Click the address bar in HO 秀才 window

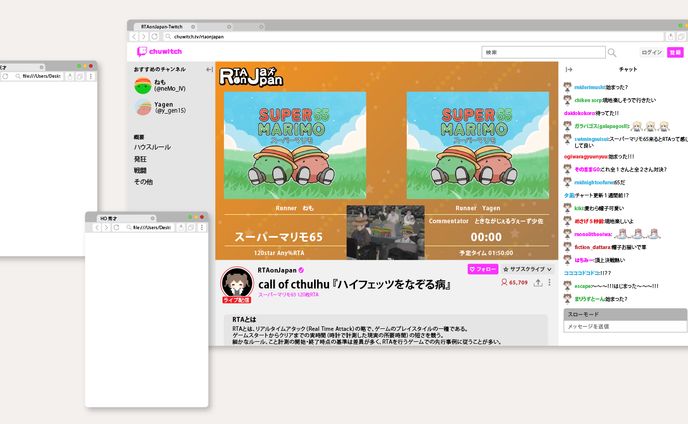[148, 227]
